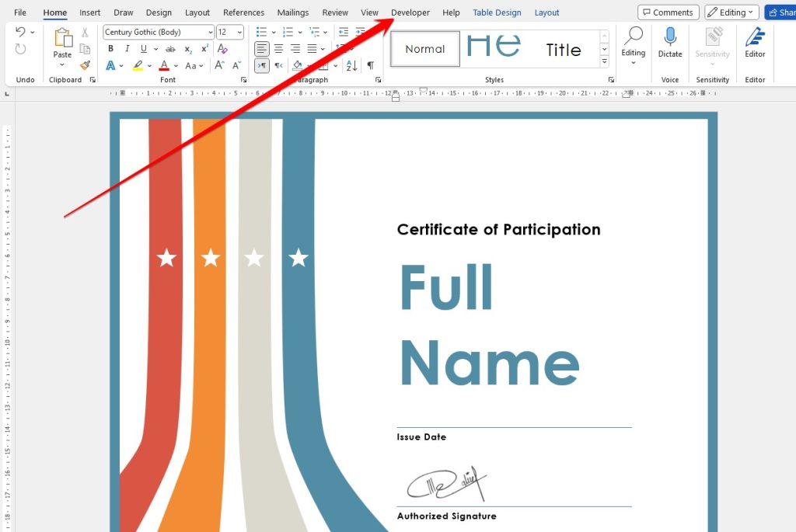Click the Copy icon
The image size is (796, 532).
(x=85, y=49)
